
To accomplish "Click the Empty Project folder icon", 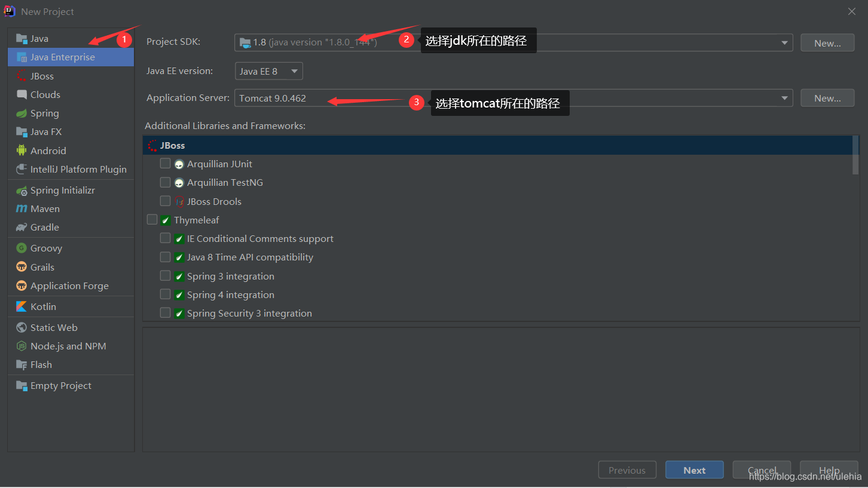I will 22,386.
